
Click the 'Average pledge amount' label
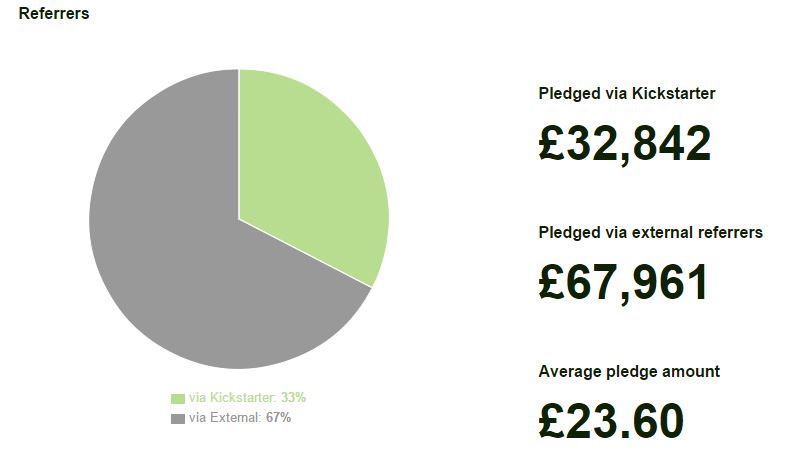[629, 372]
